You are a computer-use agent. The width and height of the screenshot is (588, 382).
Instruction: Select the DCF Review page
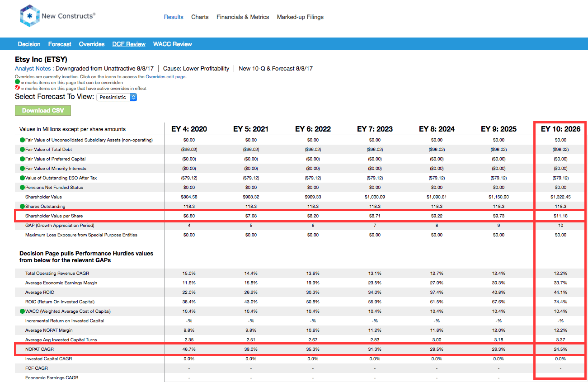tap(129, 44)
